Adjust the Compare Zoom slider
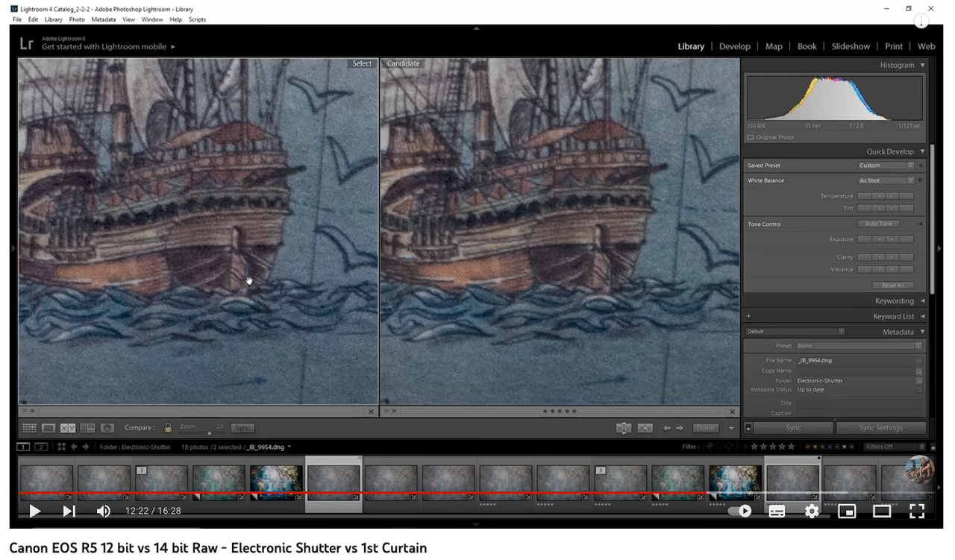Viewport: 955px width, 560px height. [209, 432]
